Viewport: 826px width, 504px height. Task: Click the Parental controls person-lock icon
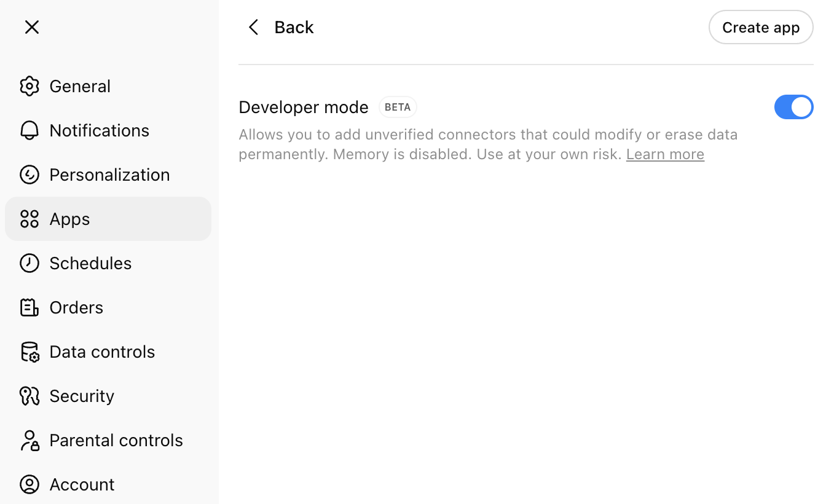point(29,440)
